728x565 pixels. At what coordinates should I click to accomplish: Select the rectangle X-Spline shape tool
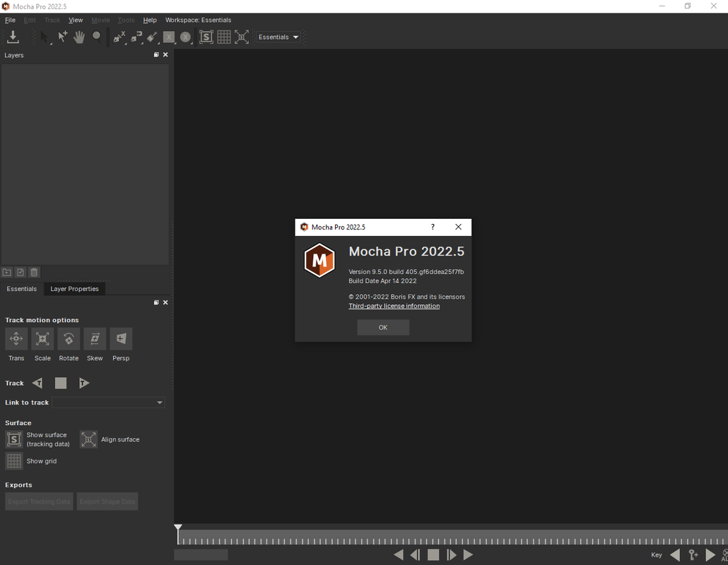(x=169, y=37)
